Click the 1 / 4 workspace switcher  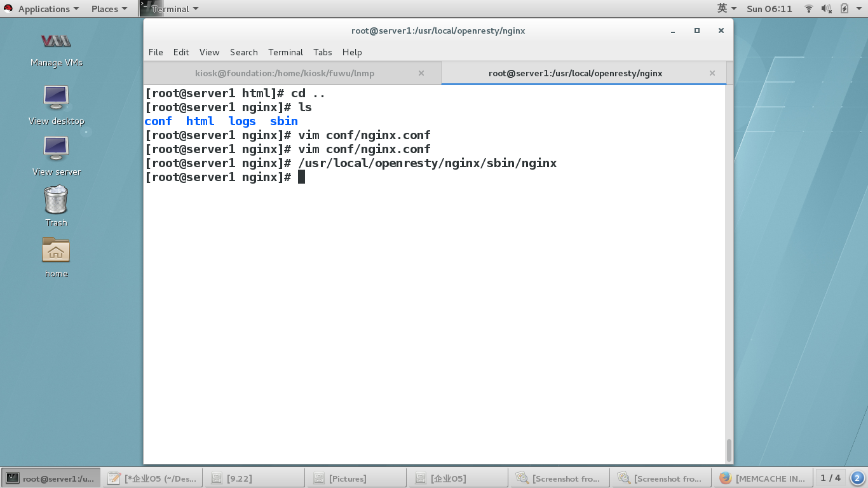pyautogui.click(x=831, y=478)
